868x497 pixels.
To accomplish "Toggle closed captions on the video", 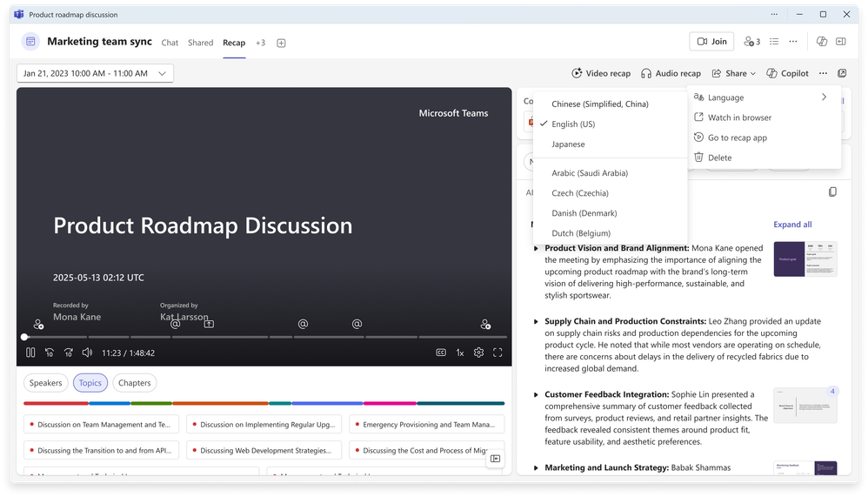I will pyautogui.click(x=441, y=353).
